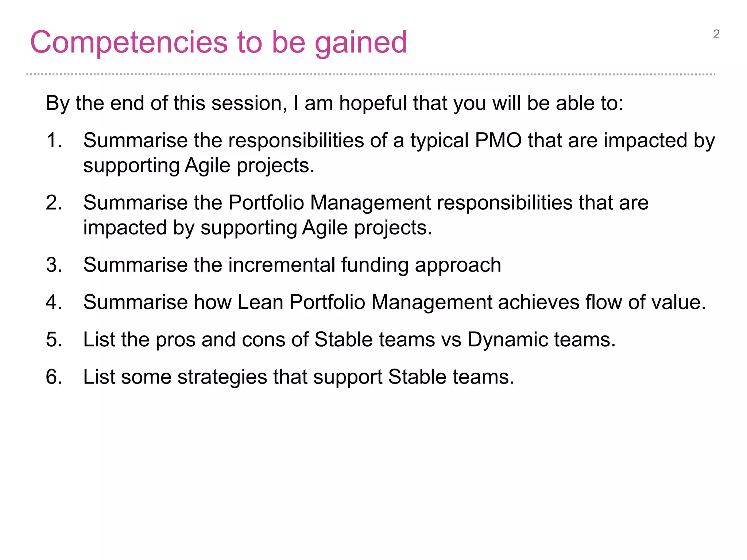This screenshot has height=560, width=747.
Task: Click the list number "2." marker
Action: pos(54,203)
